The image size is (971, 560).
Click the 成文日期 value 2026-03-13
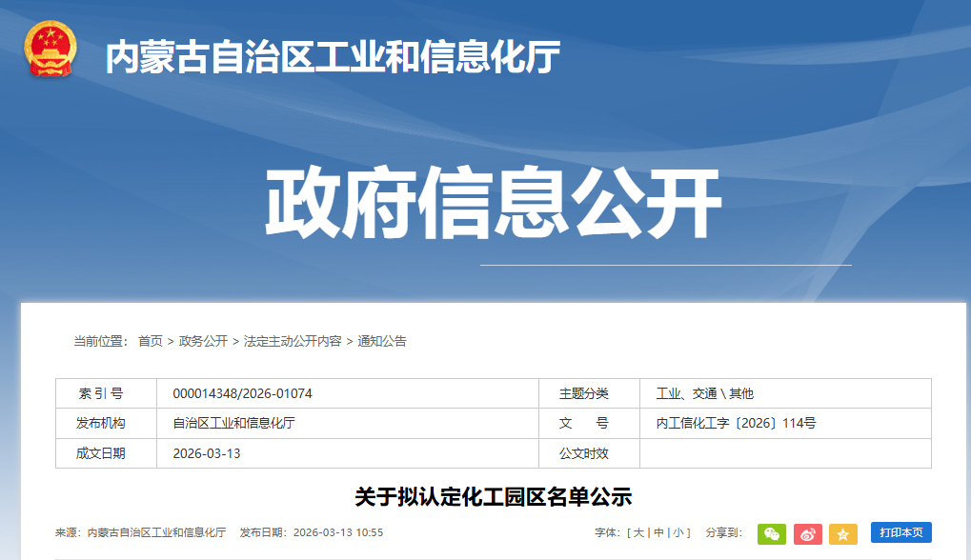(207, 453)
